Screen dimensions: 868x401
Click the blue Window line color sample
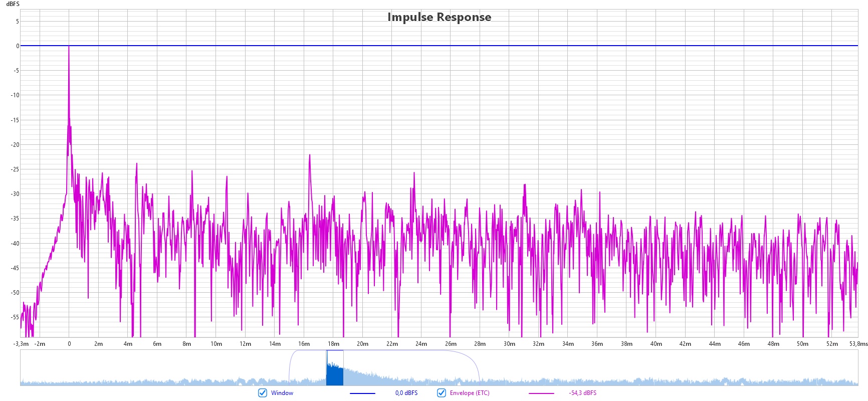362,393
